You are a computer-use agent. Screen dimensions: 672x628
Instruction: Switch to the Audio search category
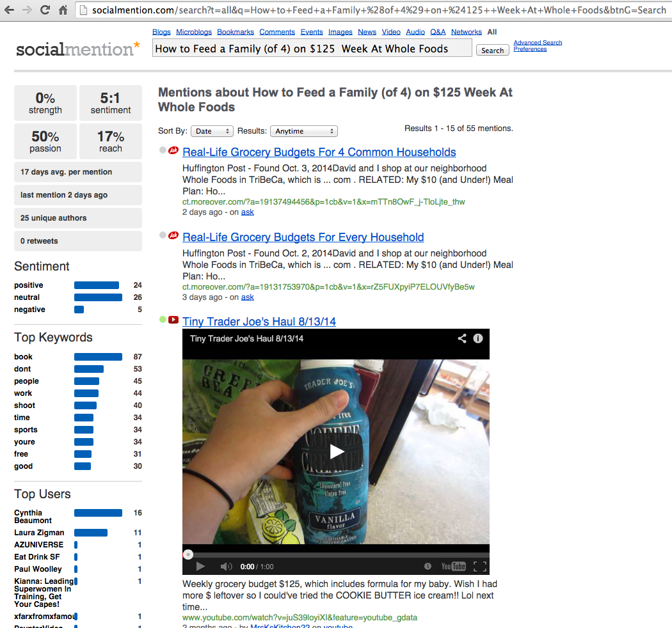click(415, 32)
